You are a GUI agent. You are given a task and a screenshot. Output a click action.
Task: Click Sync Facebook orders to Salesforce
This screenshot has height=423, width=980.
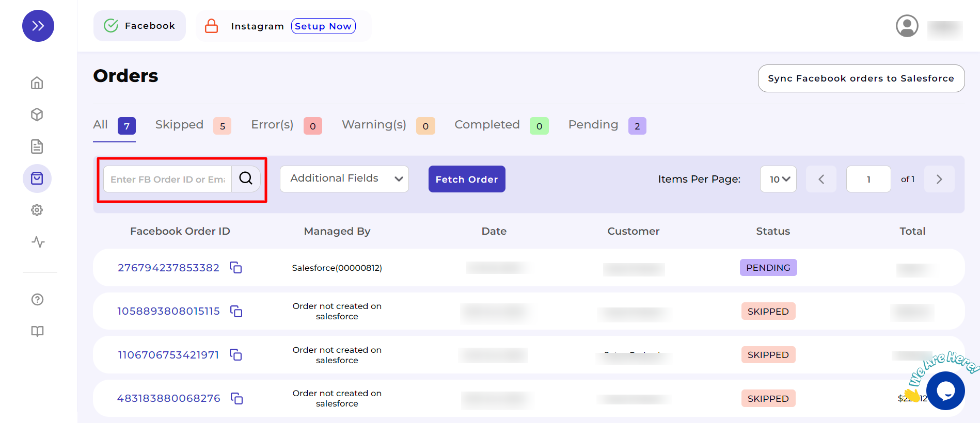861,78
